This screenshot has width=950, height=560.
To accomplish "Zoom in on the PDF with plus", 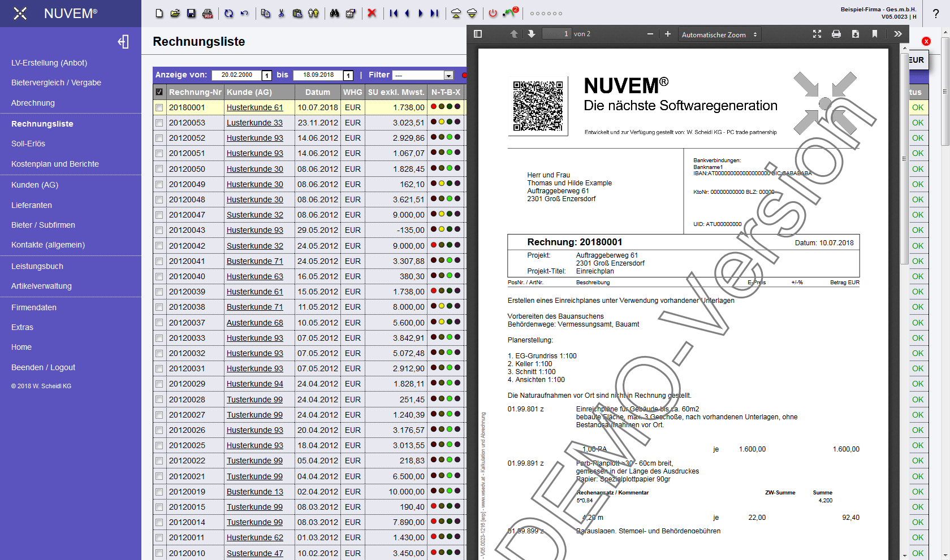I will tap(667, 34).
